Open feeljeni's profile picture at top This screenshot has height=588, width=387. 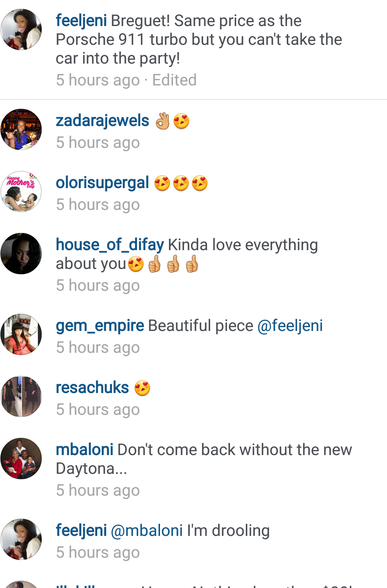[x=21, y=29]
